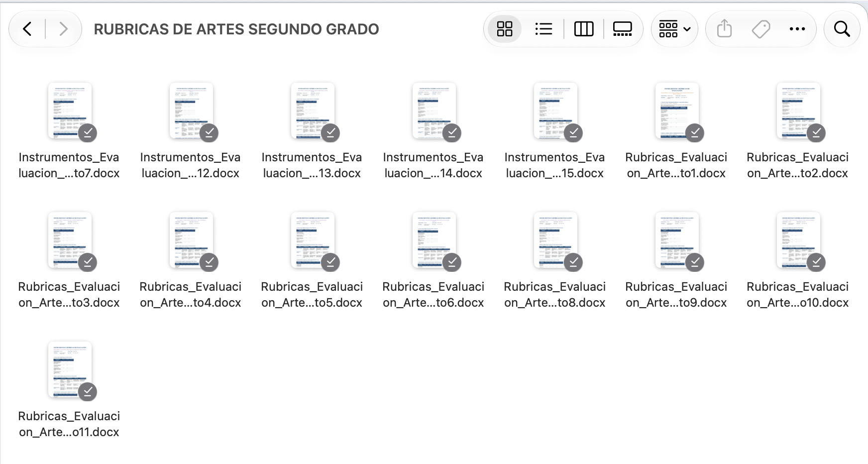The width and height of the screenshot is (868, 464).
Task: Select Rubricas_Evaluacion_Arte...to5.docx document icon
Action: pyautogui.click(x=313, y=240)
